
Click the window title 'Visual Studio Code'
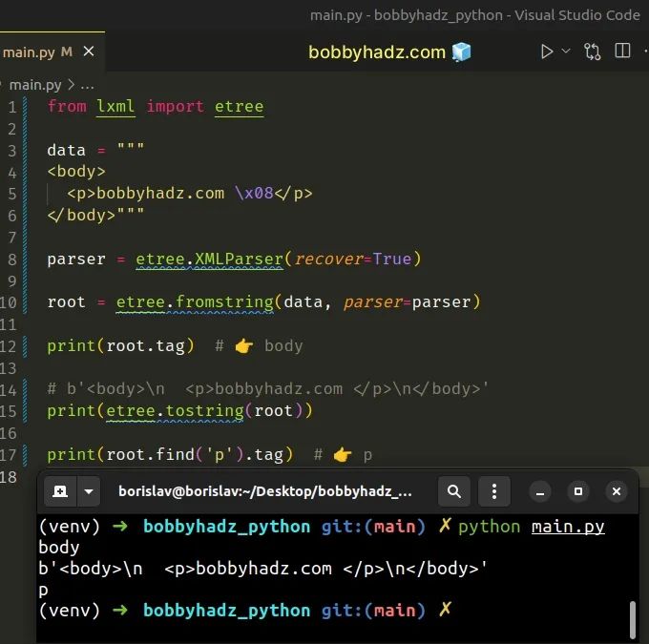pos(577,15)
